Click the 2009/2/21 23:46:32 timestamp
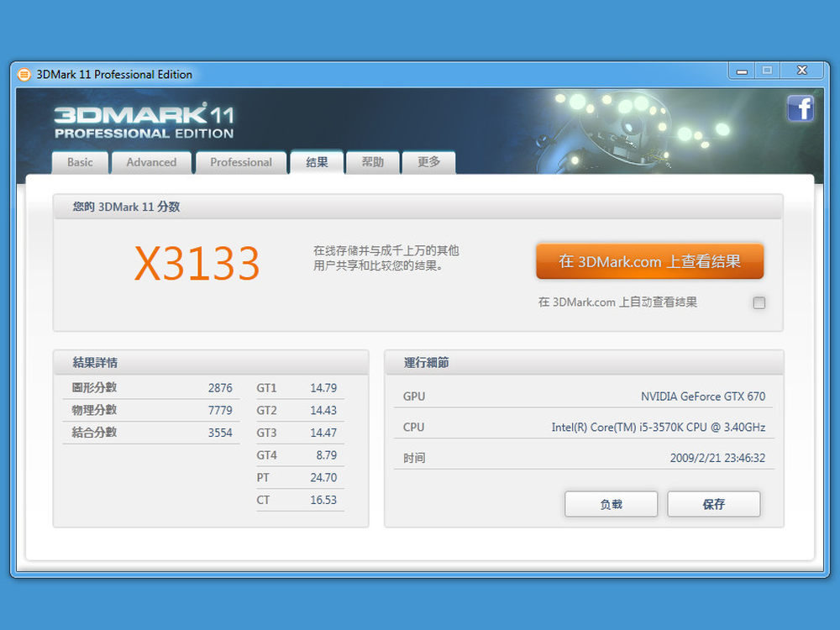Image resolution: width=840 pixels, height=630 pixels. 717,458
